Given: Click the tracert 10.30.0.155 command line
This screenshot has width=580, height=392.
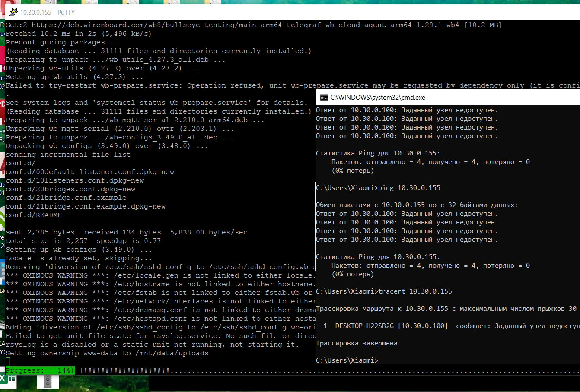Looking at the screenshot, I should pos(415,291).
